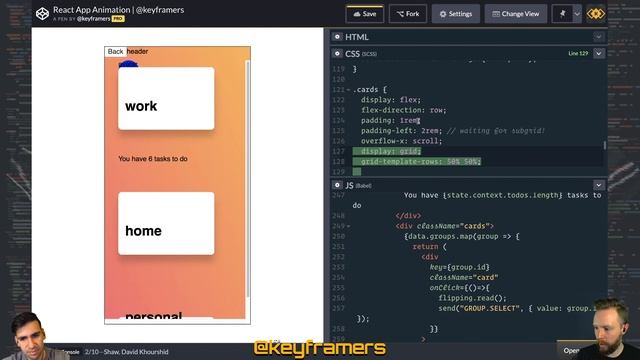
Task: Click the pin icon button
Action: [562, 14]
